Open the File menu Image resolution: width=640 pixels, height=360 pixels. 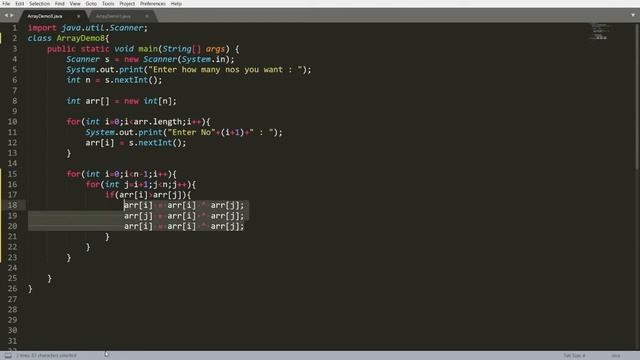pyautogui.click(x=6, y=4)
